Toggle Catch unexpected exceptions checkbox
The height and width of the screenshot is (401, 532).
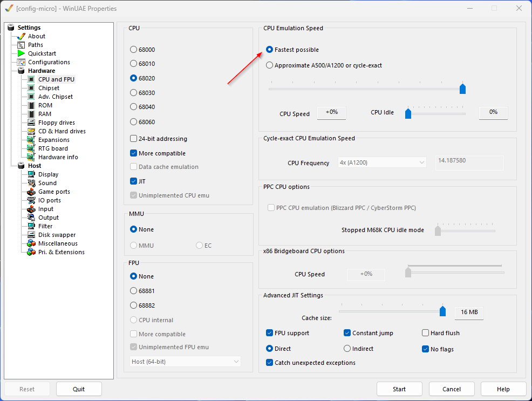pos(269,362)
